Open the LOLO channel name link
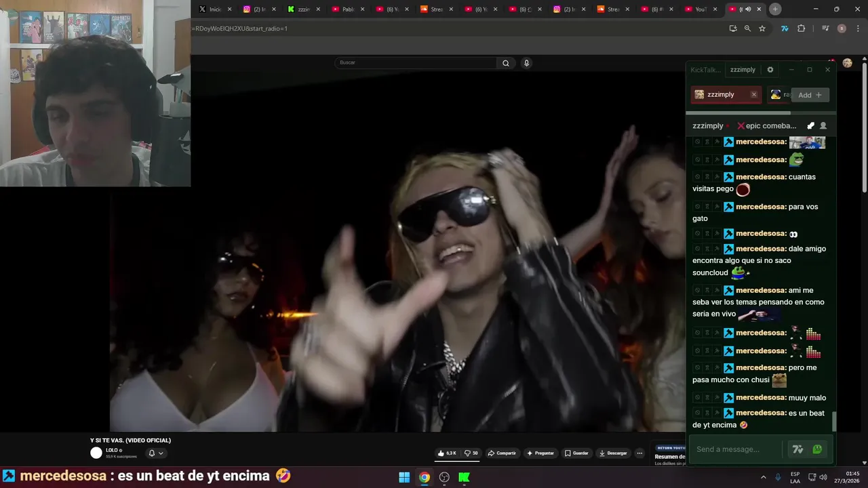 (112, 450)
